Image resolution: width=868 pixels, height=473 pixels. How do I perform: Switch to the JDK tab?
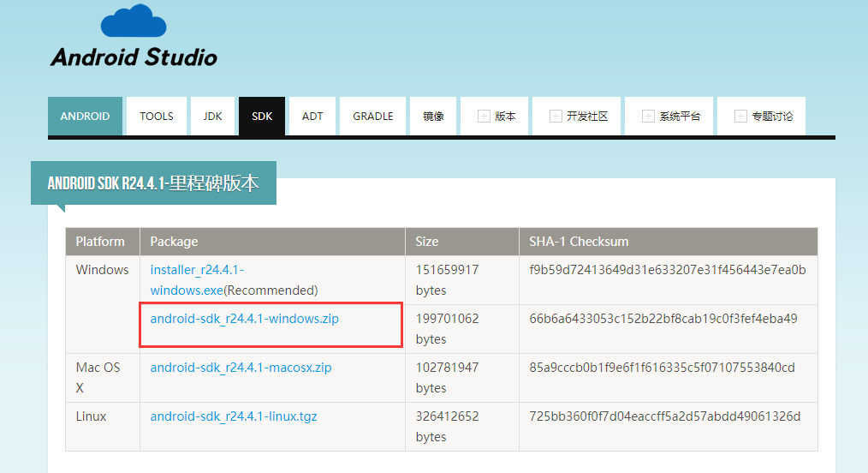click(212, 116)
